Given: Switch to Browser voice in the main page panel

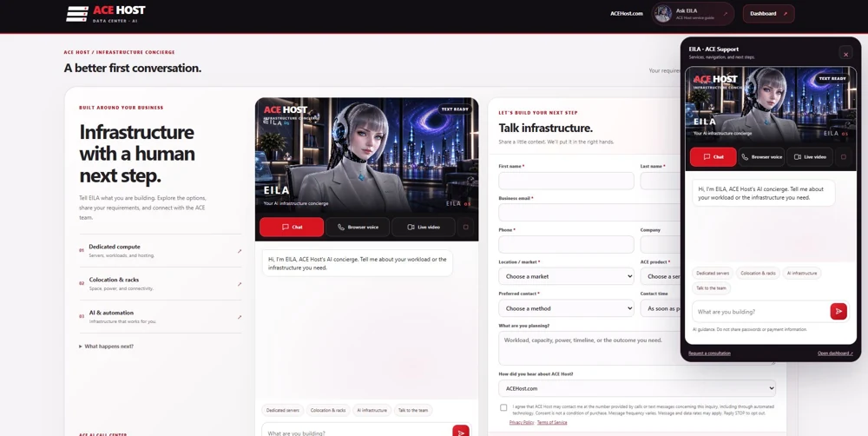Looking at the screenshot, I should (x=358, y=228).
